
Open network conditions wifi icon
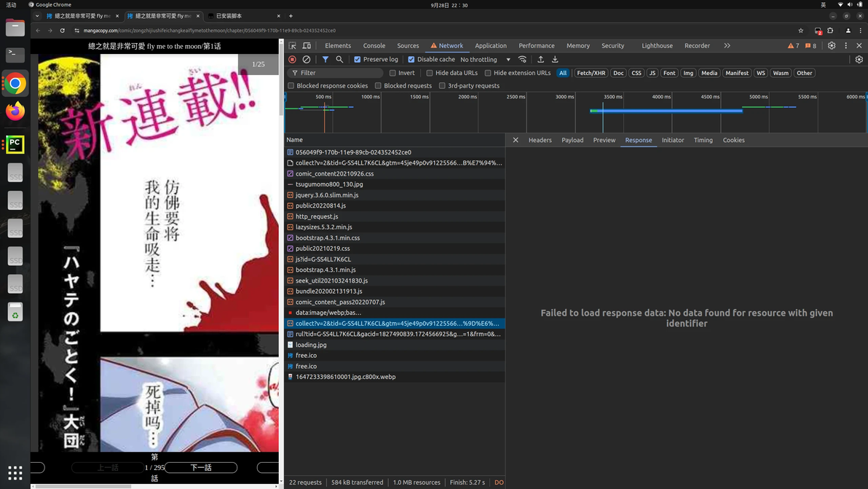[x=522, y=59]
